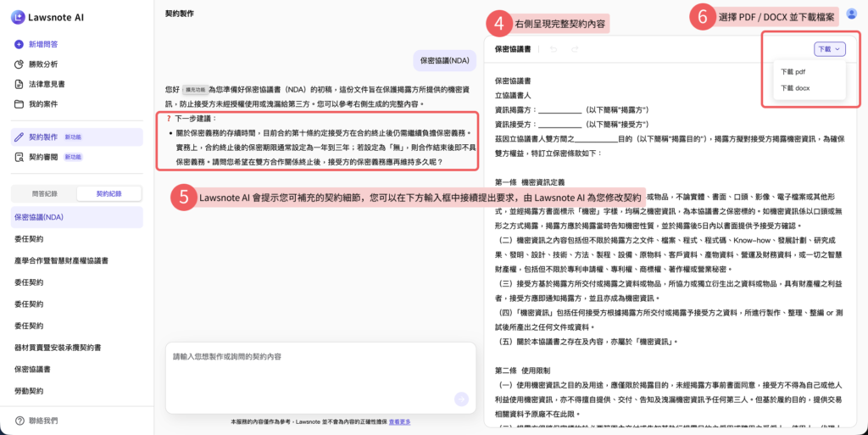Open the user profile avatar
The width and height of the screenshot is (868, 435).
click(851, 14)
